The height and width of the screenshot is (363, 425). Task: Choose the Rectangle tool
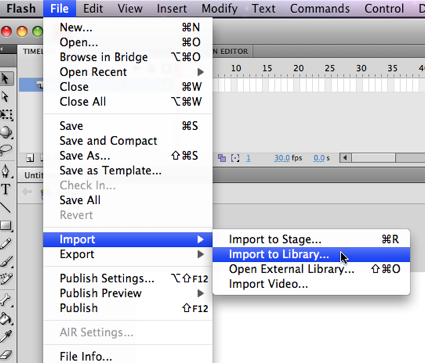(x=6, y=225)
